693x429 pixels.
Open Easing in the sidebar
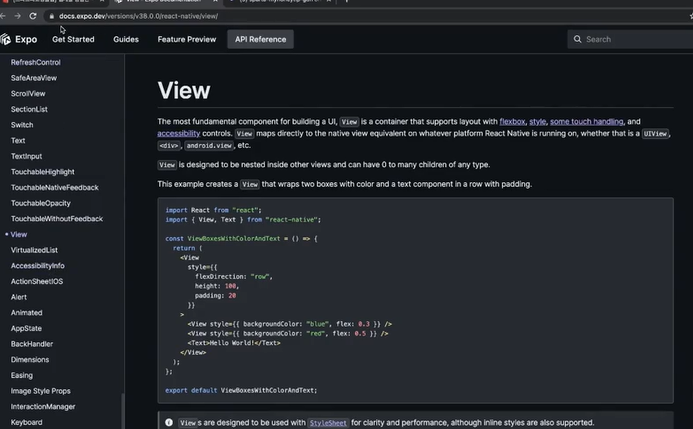[x=22, y=376]
